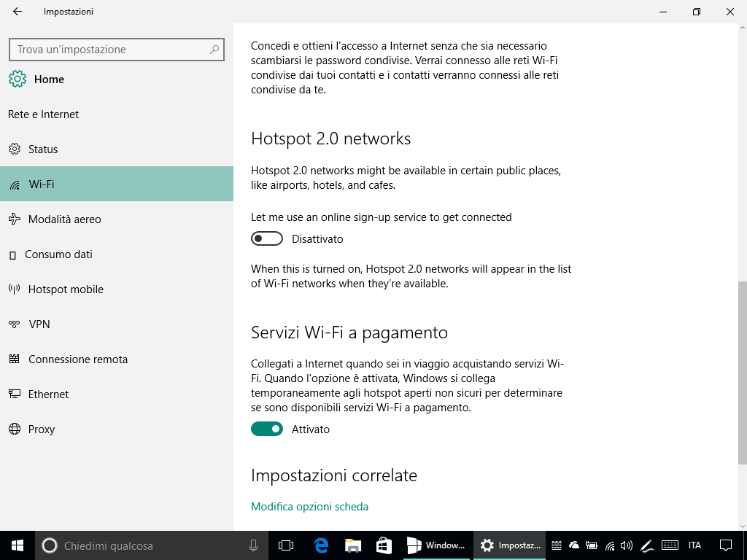Click the scrollbar down arrow
The image size is (747, 560).
click(742, 526)
